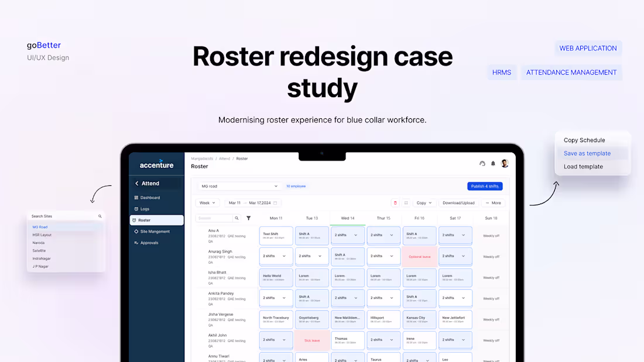Screen dimensions: 644x362
Task: Open the Copy dropdown in the toolbar
Action: (x=423, y=203)
